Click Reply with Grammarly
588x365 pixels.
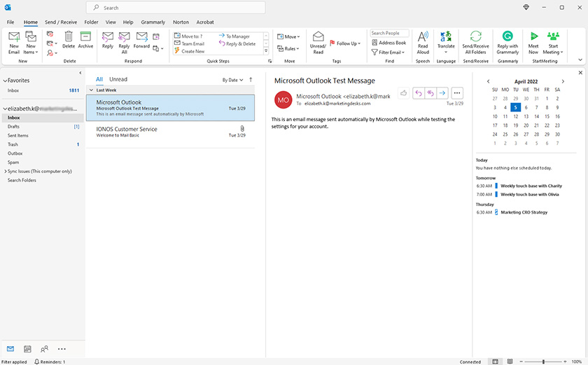click(x=507, y=43)
